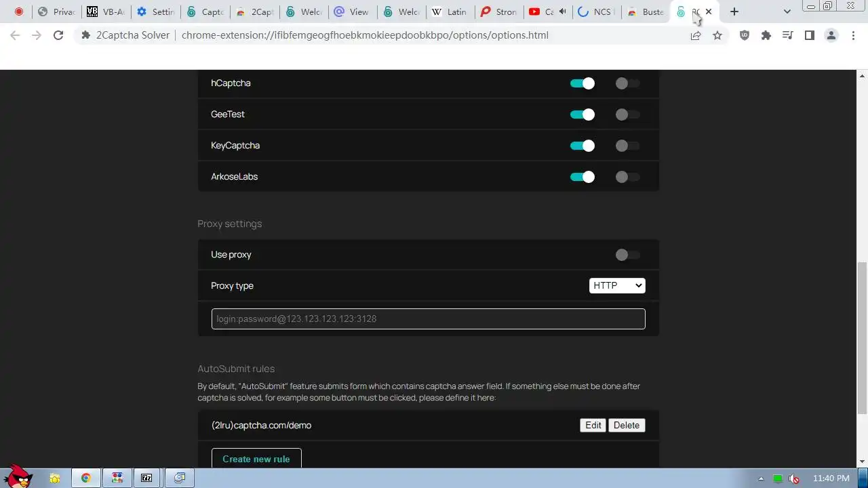
Task: Switch to the NCS tab
Action: (x=597, y=12)
